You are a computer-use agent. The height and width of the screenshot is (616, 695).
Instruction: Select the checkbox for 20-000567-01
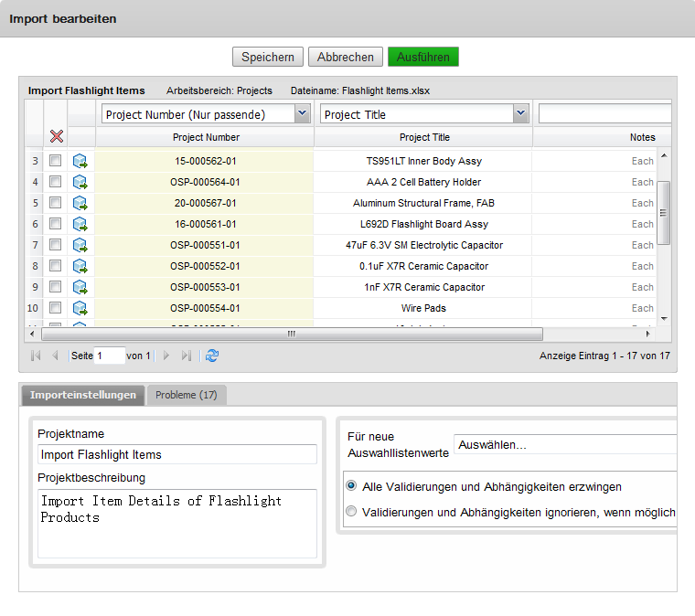click(56, 202)
